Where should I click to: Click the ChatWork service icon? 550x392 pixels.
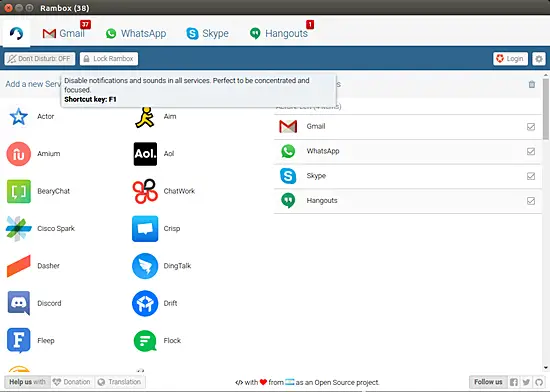tap(145, 191)
